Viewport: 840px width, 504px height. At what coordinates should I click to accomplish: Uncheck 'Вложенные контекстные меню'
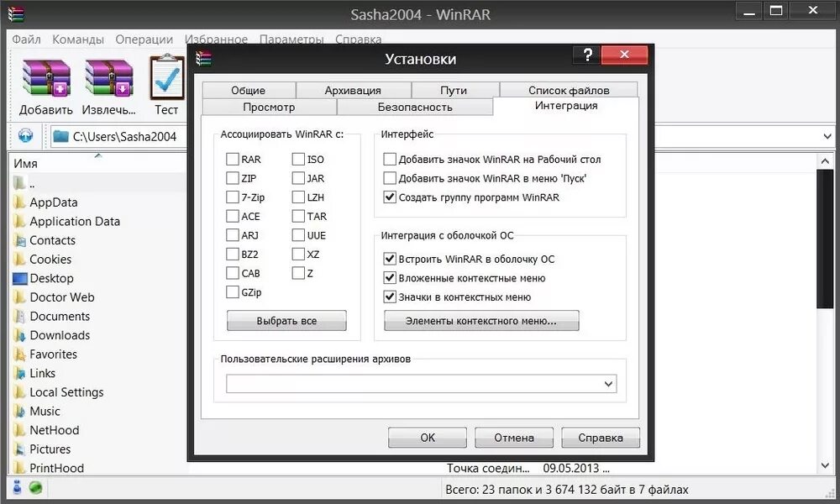(390, 278)
